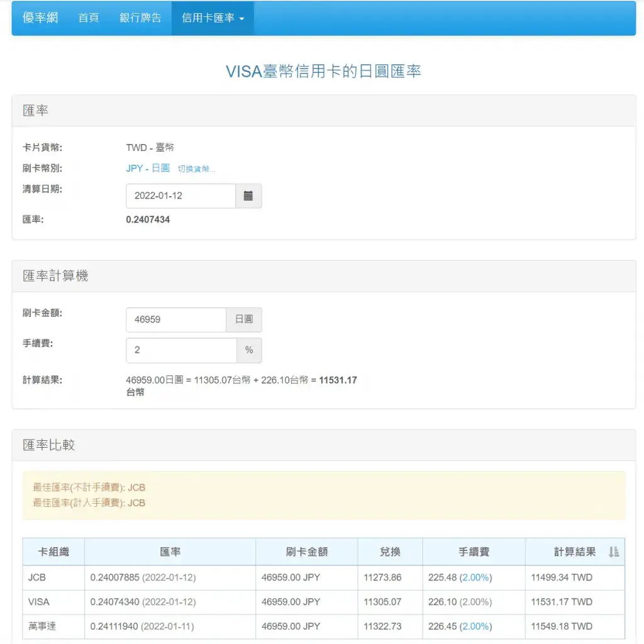Click the 切換貨幣 link

(x=196, y=169)
